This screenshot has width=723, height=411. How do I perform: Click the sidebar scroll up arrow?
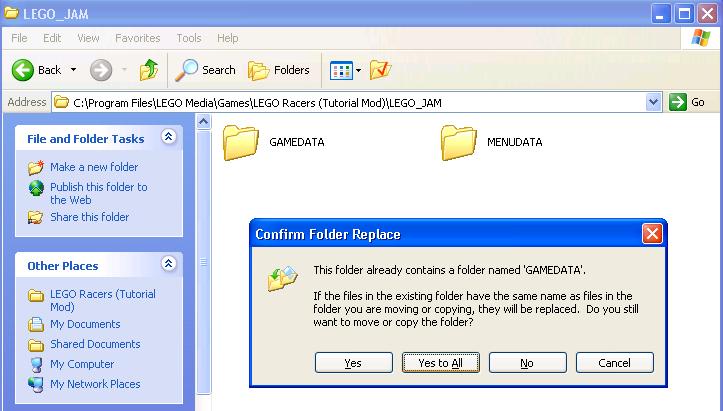point(203,122)
